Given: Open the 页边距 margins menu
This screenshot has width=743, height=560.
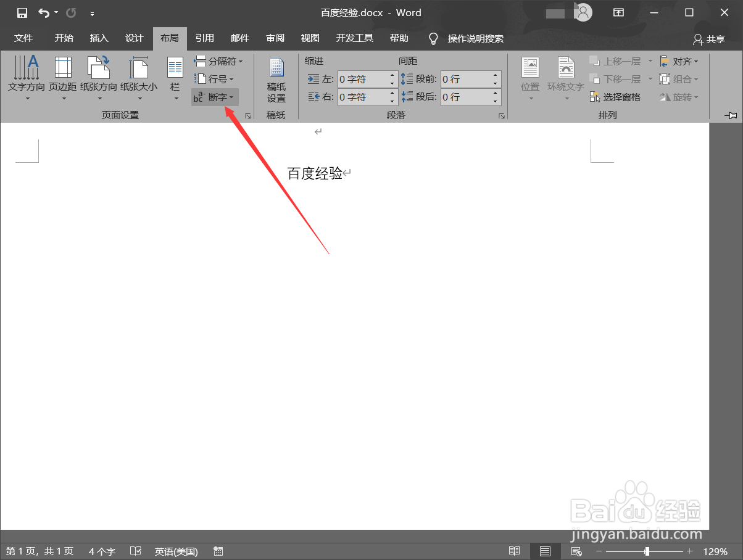Looking at the screenshot, I should click(x=63, y=79).
